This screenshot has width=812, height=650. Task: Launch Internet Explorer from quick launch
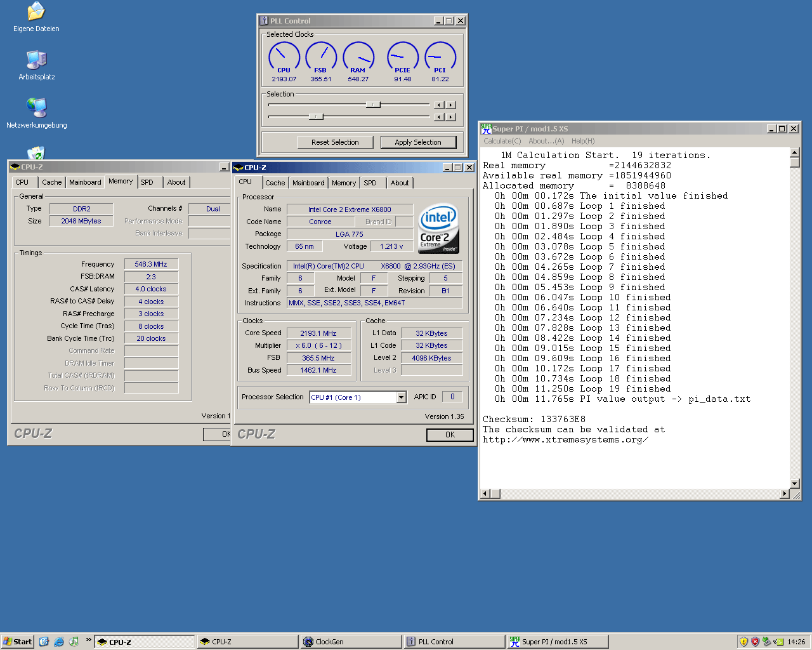(x=59, y=642)
